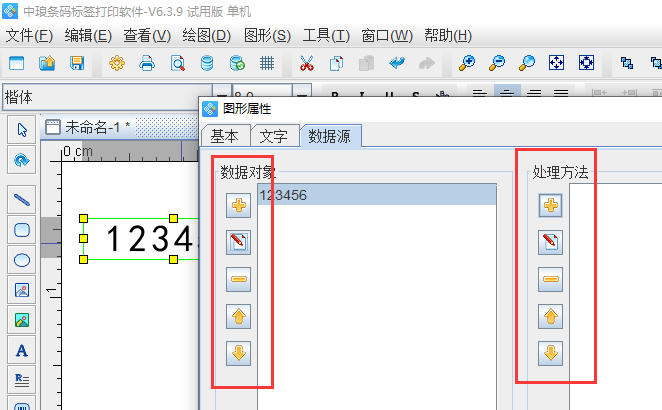Move processing method up
The width and height of the screenshot is (662, 410).
tap(550, 316)
